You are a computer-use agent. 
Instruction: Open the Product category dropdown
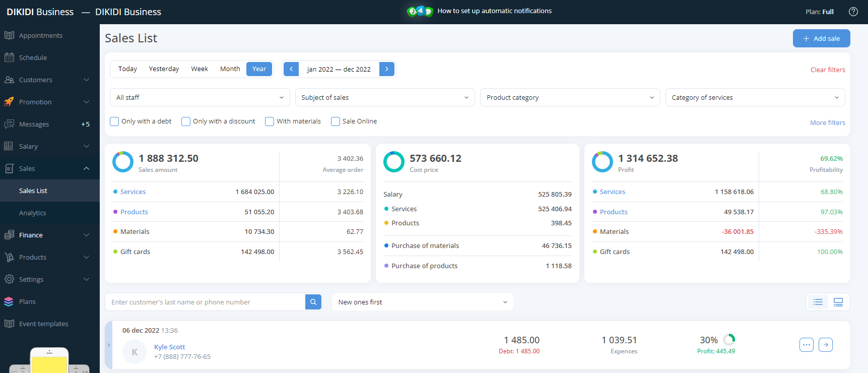tap(570, 97)
